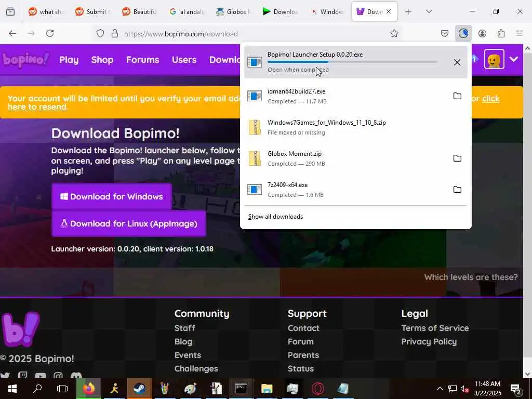Image resolution: width=532 pixels, height=399 pixels.
Task: Open Steam from taskbar
Action: (x=139, y=389)
